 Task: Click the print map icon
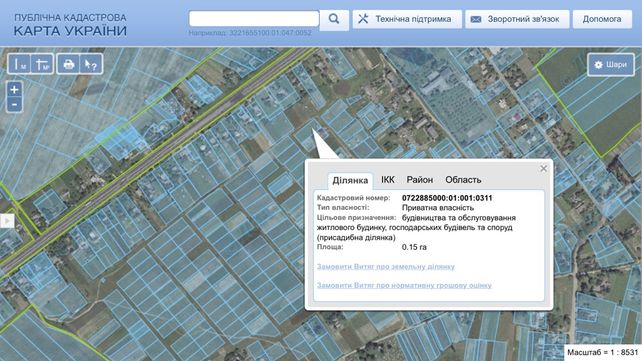(68, 64)
